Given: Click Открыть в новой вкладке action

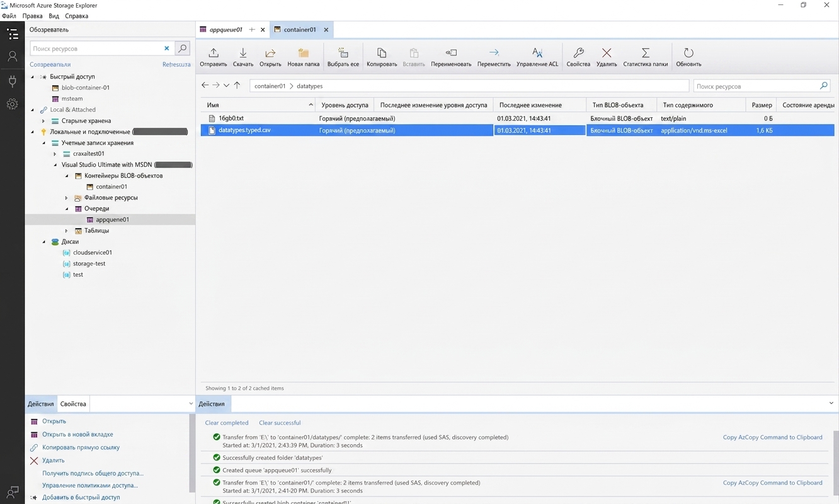Looking at the screenshot, I should tap(77, 434).
